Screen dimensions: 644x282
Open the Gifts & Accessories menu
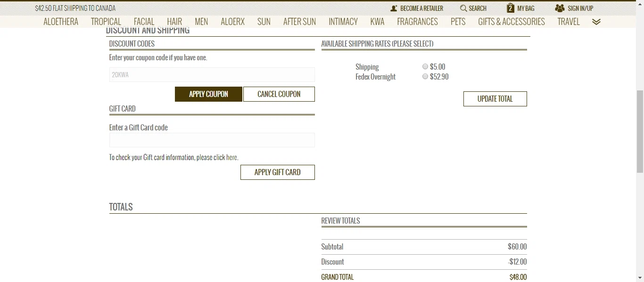click(x=512, y=22)
